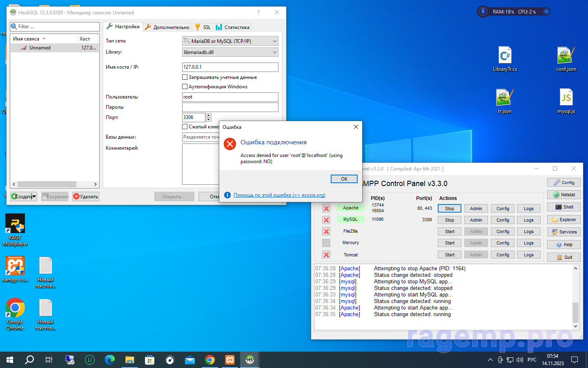The height and width of the screenshot is (368, 588).
Task: Open the 'Статистика' tab
Action: [x=233, y=27]
